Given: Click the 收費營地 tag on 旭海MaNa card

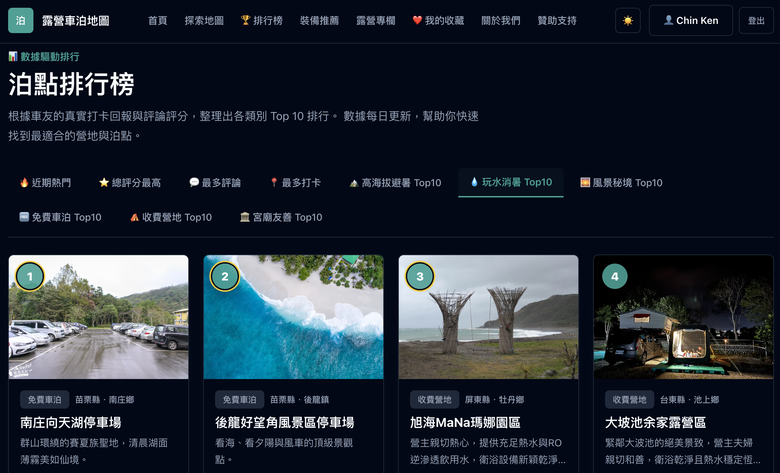Looking at the screenshot, I should coord(434,399).
